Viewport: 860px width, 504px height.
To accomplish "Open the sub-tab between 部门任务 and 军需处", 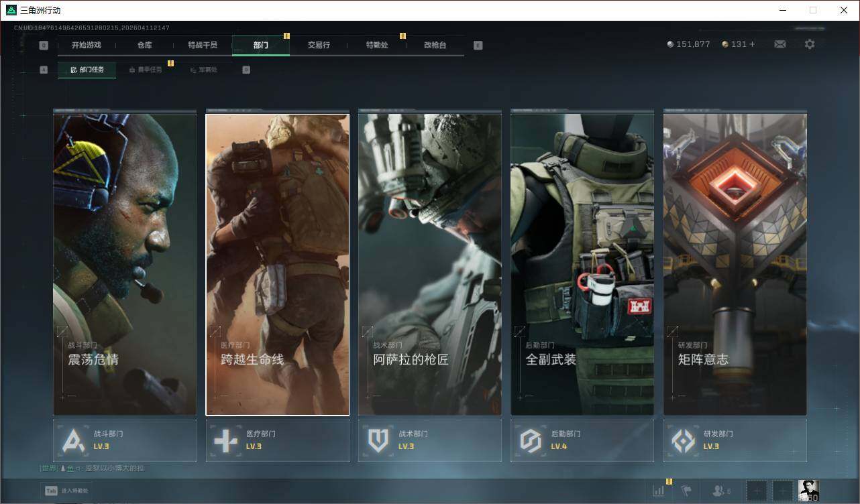I will coord(145,70).
